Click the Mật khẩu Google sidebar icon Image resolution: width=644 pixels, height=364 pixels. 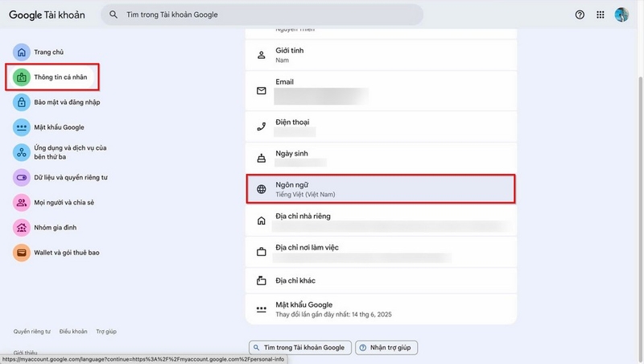coord(22,127)
